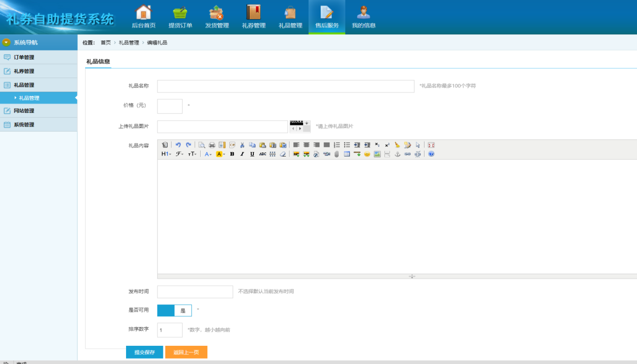Toggle editor fullscreen mode

[x=431, y=145]
